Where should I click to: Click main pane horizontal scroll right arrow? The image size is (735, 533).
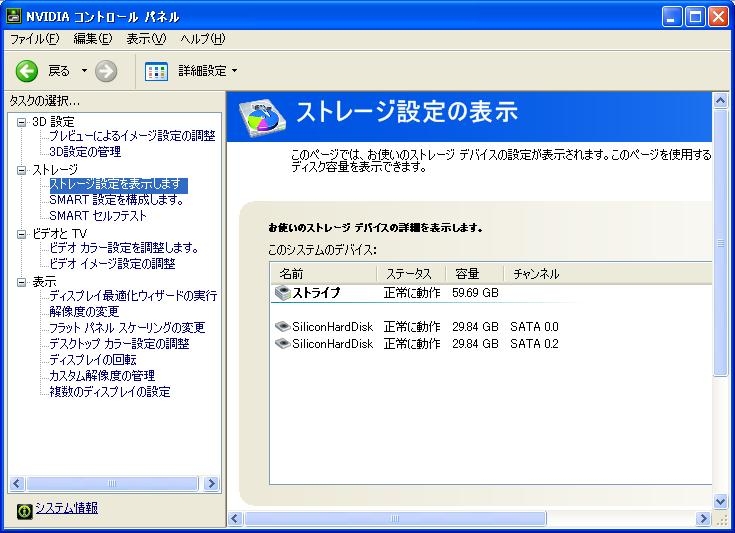703,518
